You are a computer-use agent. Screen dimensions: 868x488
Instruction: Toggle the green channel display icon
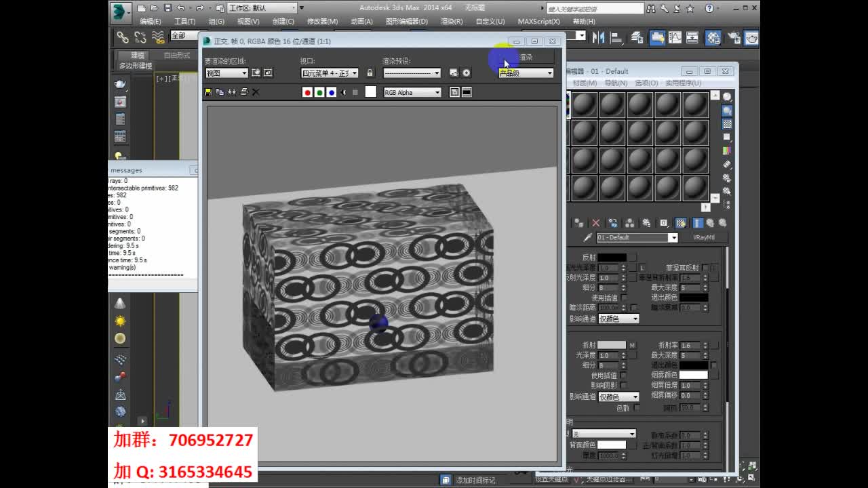pos(319,92)
